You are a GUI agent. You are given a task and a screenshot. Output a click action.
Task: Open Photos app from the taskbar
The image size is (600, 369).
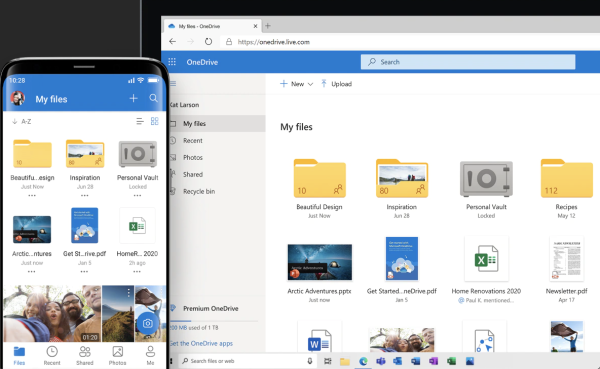pyautogui.click(x=470, y=361)
